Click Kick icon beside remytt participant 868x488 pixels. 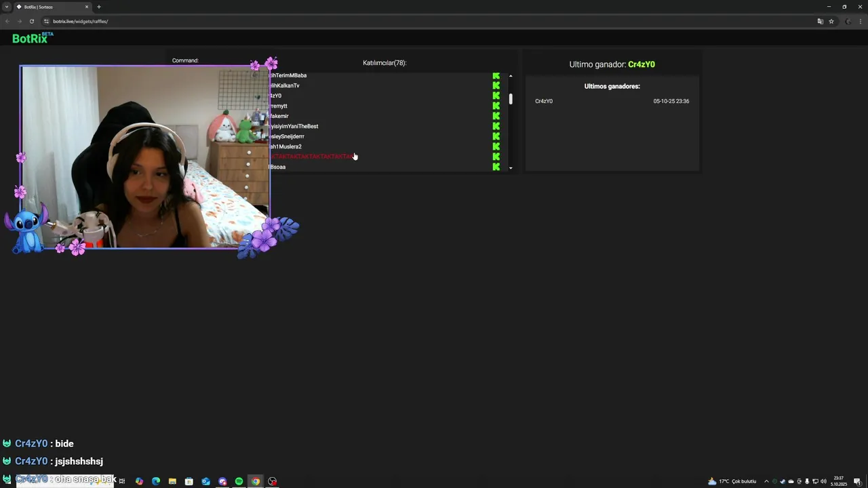click(496, 106)
